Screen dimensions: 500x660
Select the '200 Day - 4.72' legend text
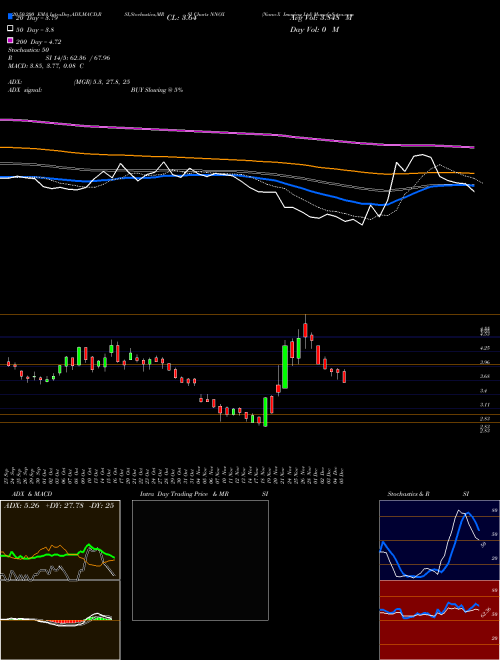39,42
